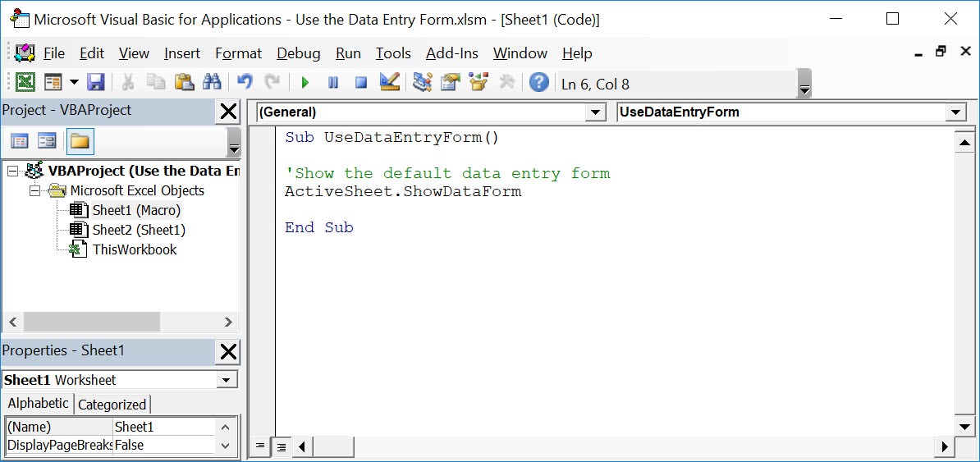
Task: Click the VBA control-menu icon beside File
Action: pyautogui.click(x=25, y=53)
